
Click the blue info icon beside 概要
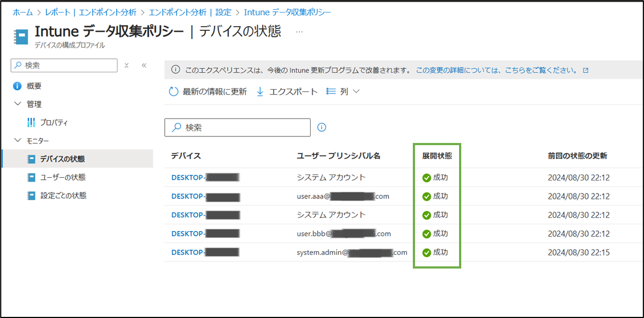(17, 86)
